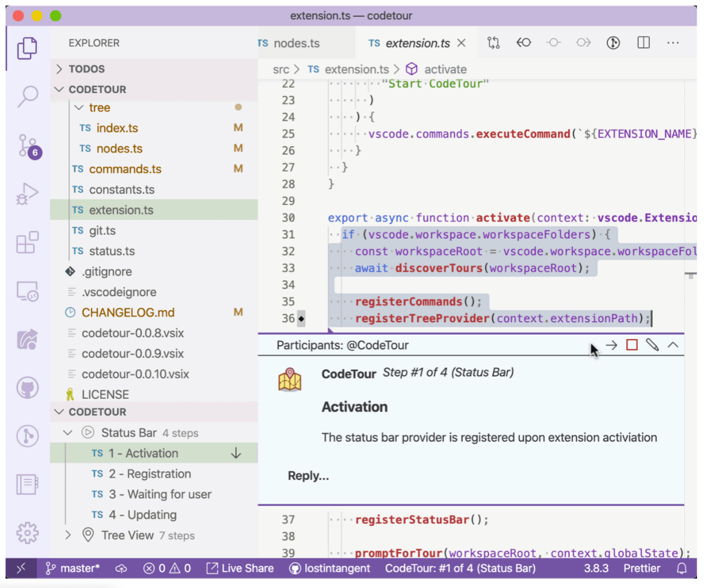Viewport: 708px width, 588px height.
Task: Open more actions via ellipsis in editor toolbar
Action: [673, 43]
